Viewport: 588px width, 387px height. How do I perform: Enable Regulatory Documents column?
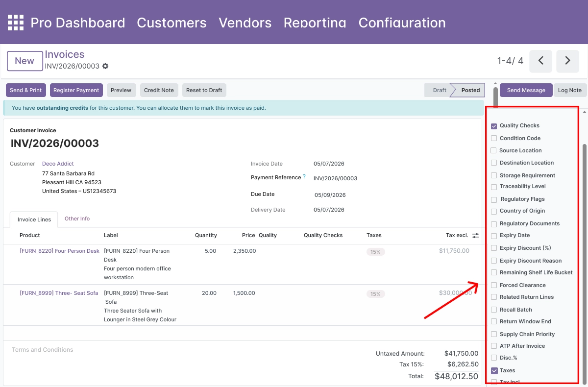point(494,224)
